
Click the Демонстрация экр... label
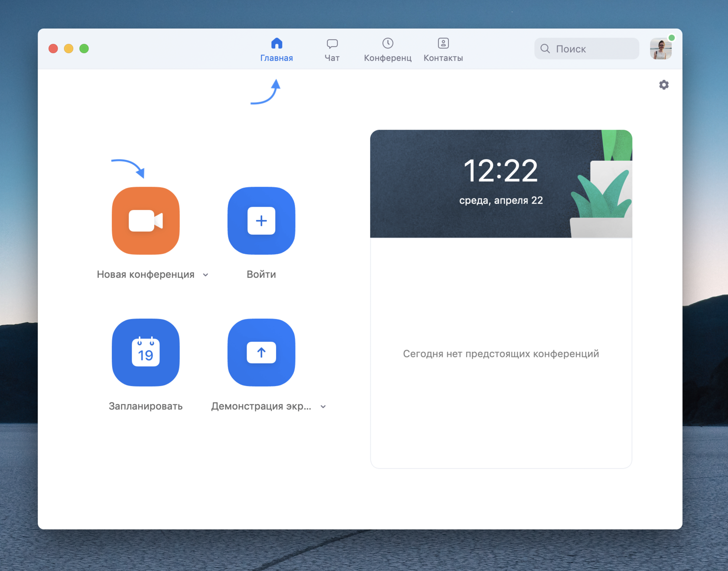[x=261, y=406]
